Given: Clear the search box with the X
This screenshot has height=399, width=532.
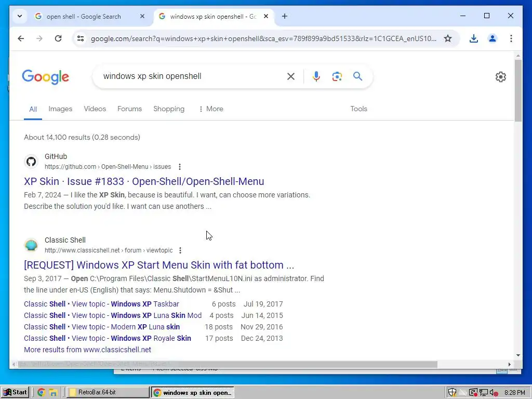Looking at the screenshot, I should coord(291,76).
